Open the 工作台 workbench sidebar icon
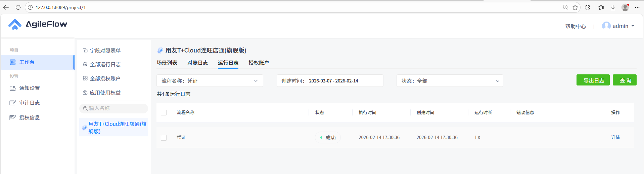 click(13, 62)
